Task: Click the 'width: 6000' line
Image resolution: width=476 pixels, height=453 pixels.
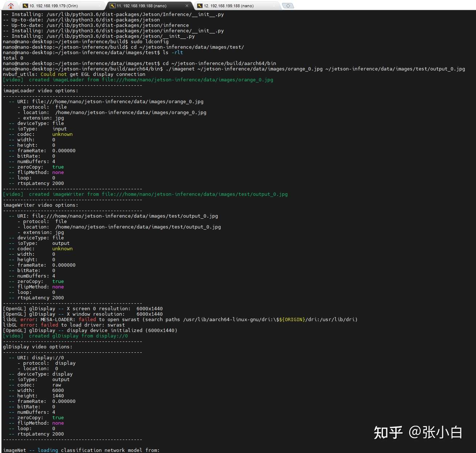Action: point(36,390)
